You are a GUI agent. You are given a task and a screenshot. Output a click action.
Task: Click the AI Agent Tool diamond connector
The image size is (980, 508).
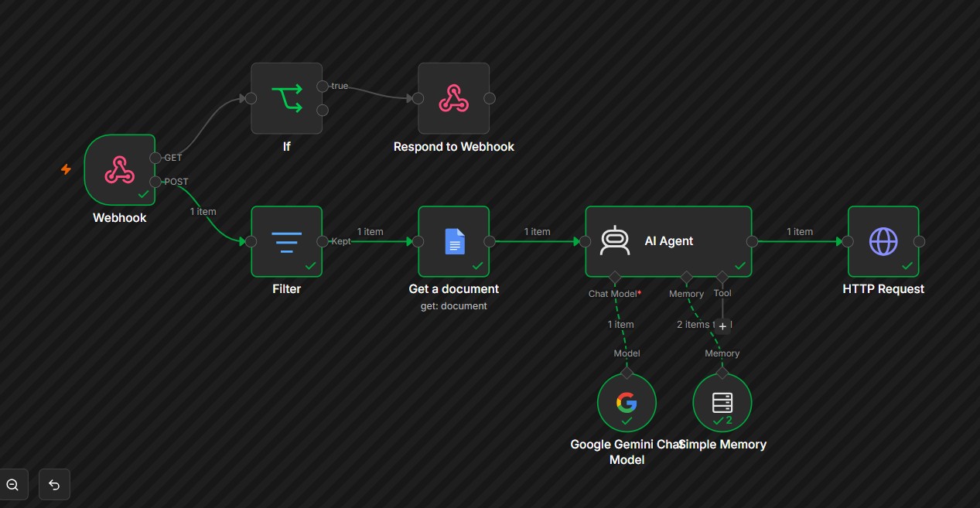tap(722, 277)
